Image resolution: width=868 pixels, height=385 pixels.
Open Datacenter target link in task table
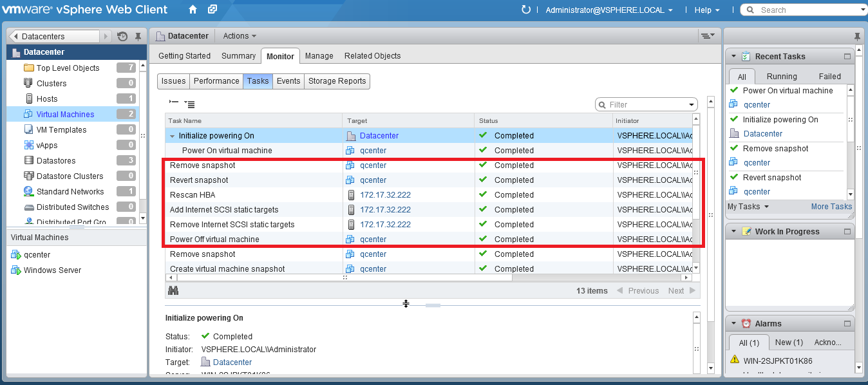point(379,136)
